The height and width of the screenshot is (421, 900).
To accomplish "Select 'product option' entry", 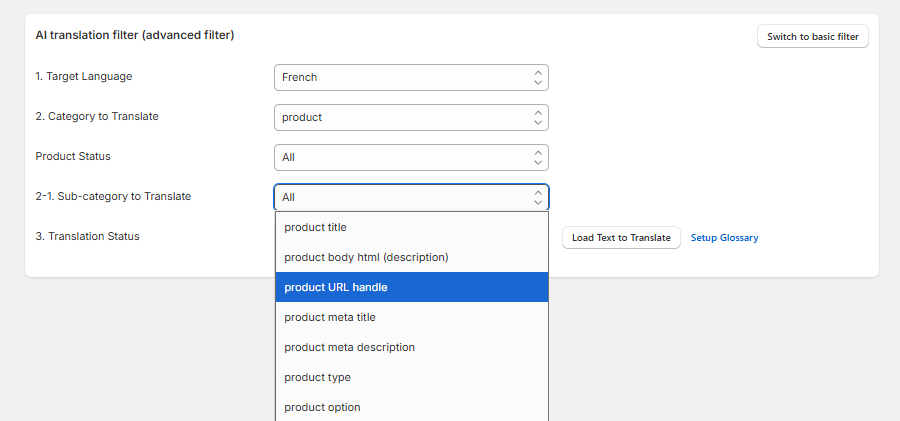I will pyautogui.click(x=412, y=407).
